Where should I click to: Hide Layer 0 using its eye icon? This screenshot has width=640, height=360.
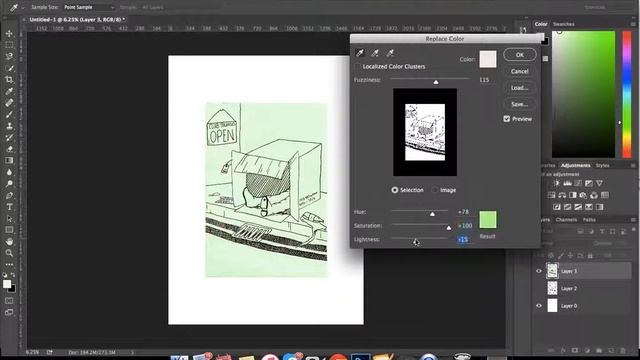539,306
